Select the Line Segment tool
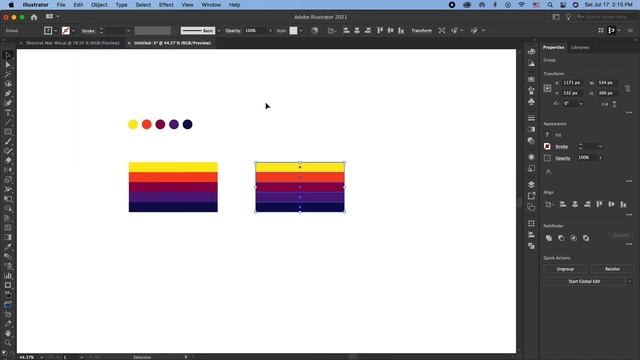Image resolution: width=640 pixels, height=360 pixels. [x=8, y=122]
